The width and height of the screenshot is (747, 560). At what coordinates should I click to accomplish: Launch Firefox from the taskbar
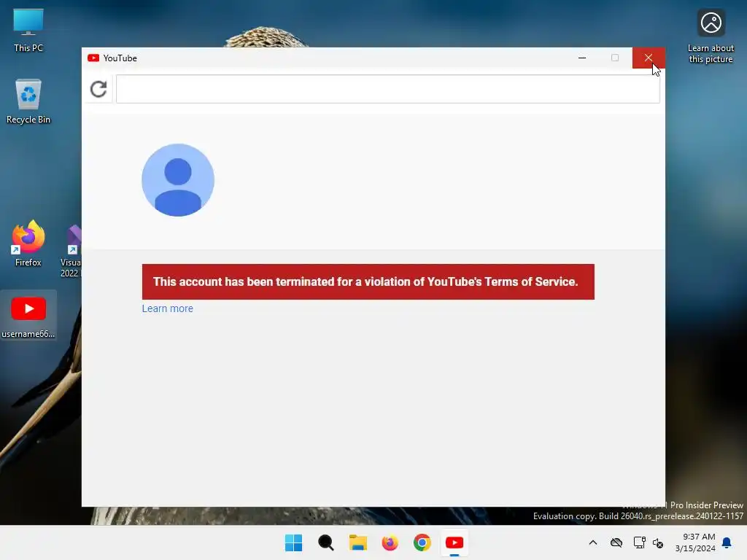(x=390, y=542)
